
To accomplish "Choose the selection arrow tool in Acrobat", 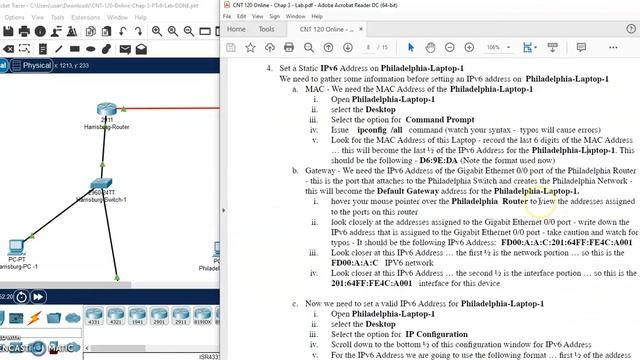I will pyautogui.click(x=411, y=47).
